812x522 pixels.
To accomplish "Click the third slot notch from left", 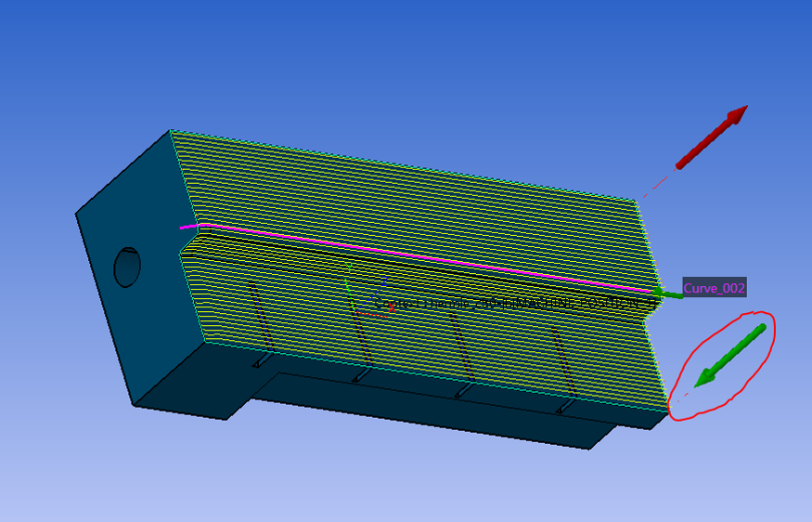I will 461,392.
